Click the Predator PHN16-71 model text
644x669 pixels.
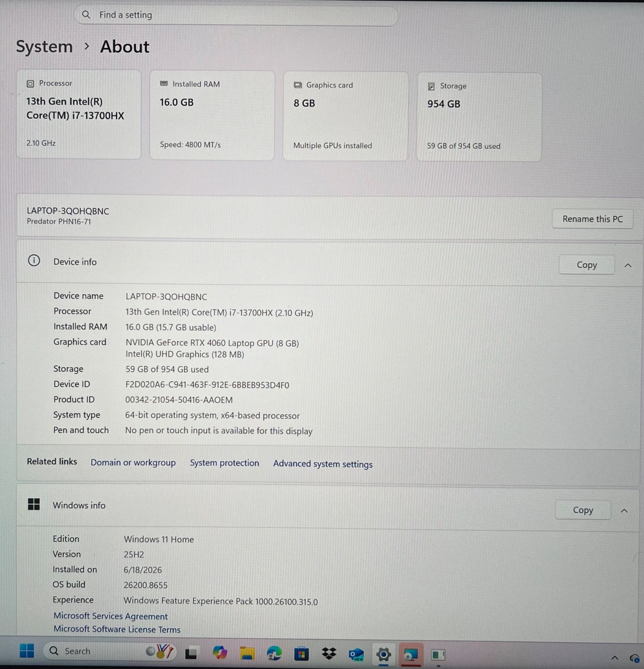click(x=59, y=222)
